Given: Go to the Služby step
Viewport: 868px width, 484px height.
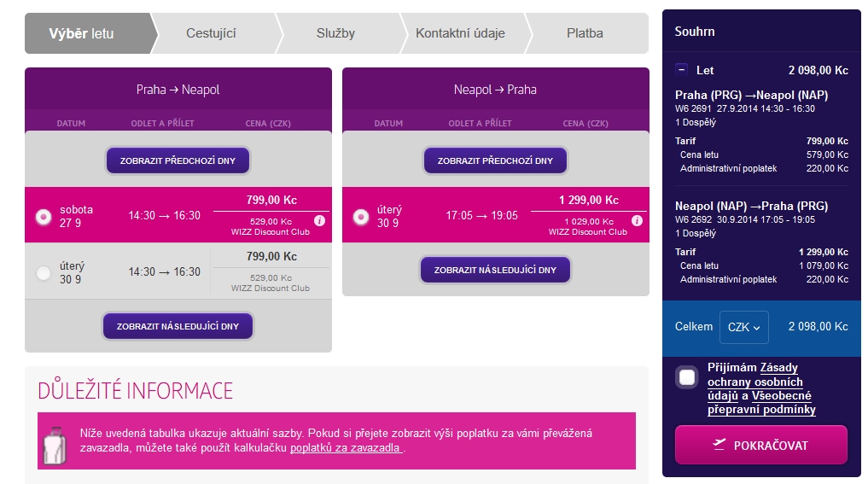Looking at the screenshot, I should click(336, 33).
